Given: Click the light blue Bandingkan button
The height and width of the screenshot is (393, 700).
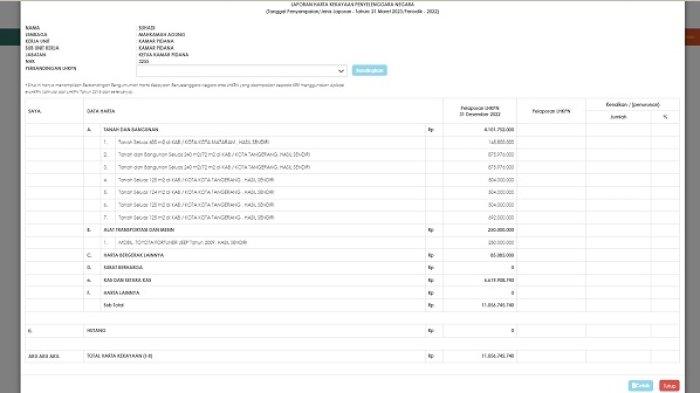Looking at the screenshot, I should point(369,70).
